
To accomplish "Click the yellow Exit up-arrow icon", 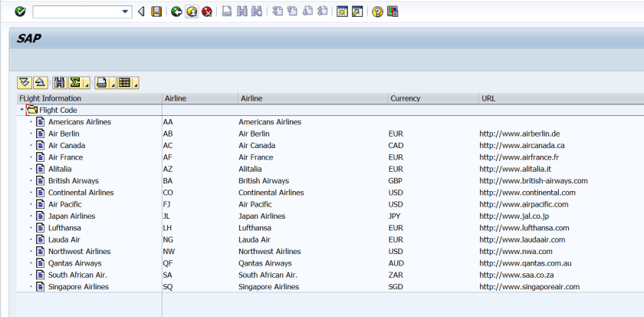I will coord(192,12).
